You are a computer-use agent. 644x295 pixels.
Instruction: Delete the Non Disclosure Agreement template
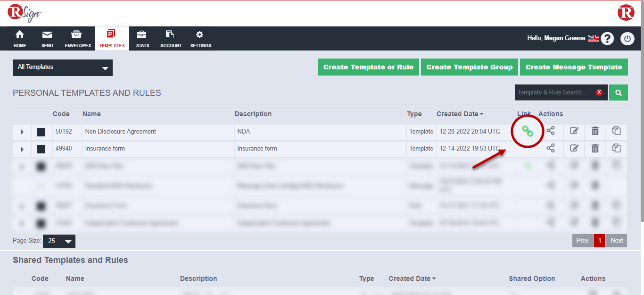[595, 131]
